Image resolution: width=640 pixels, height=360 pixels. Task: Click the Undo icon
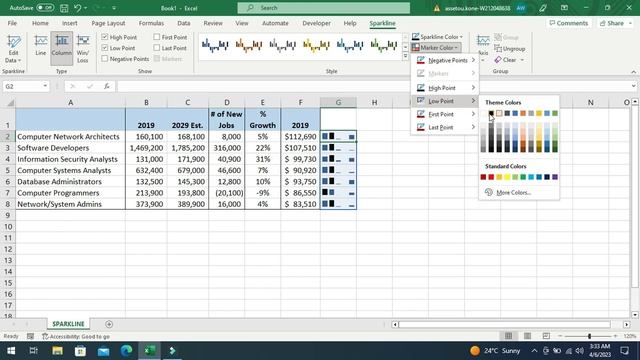(77, 8)
